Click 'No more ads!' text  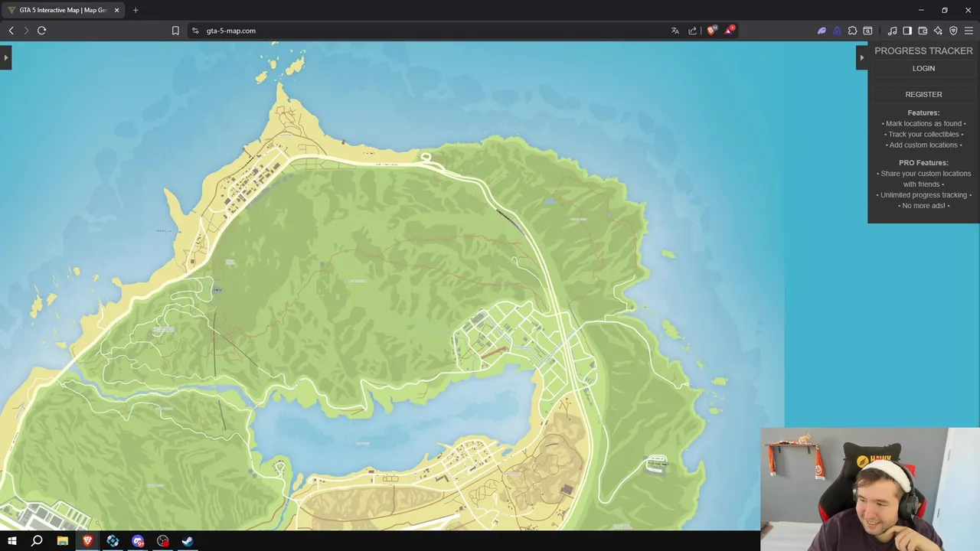click(923, 206)
